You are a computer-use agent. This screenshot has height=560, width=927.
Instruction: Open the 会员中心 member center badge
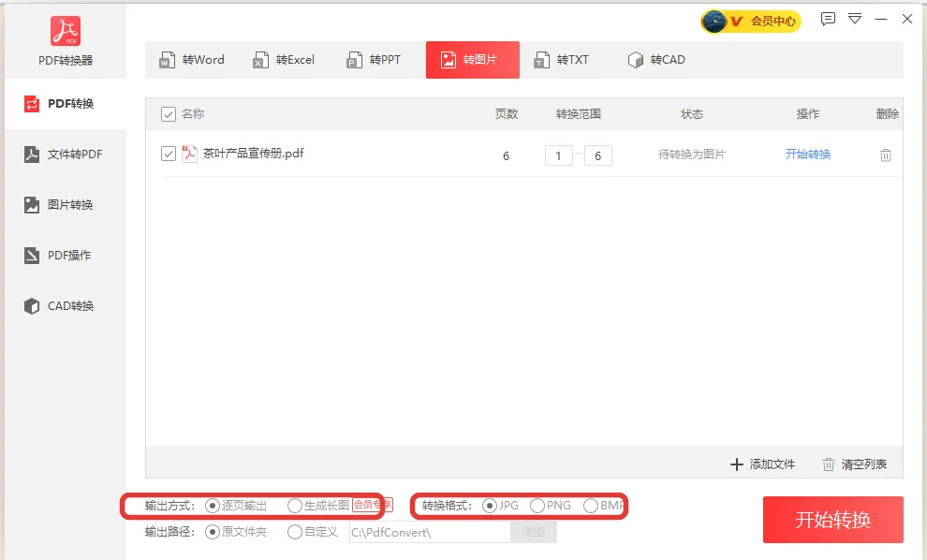coord(751,22)
